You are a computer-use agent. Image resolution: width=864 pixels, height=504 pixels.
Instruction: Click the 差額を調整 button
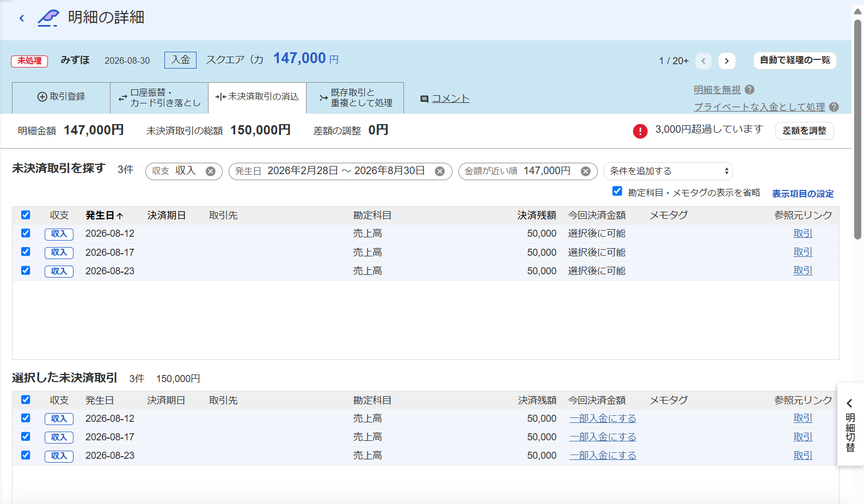pos(804,131)
